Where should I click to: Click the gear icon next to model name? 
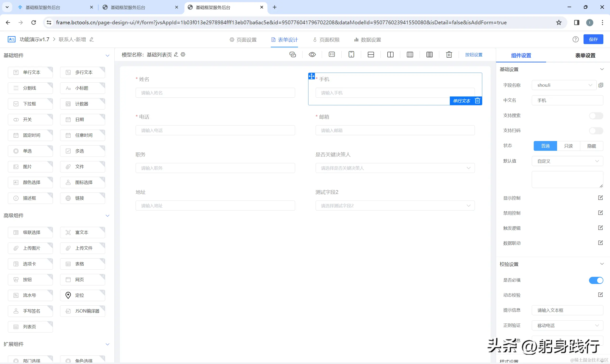(x=183, y=55)
